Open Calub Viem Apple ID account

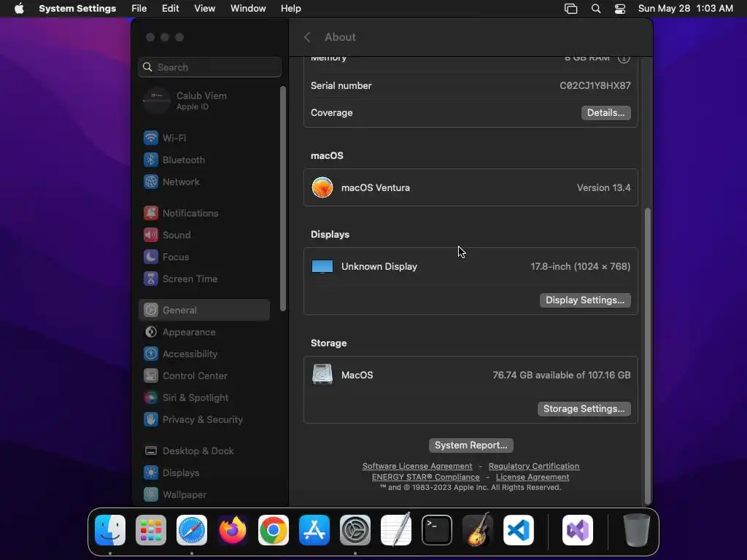tap(205, 101)
